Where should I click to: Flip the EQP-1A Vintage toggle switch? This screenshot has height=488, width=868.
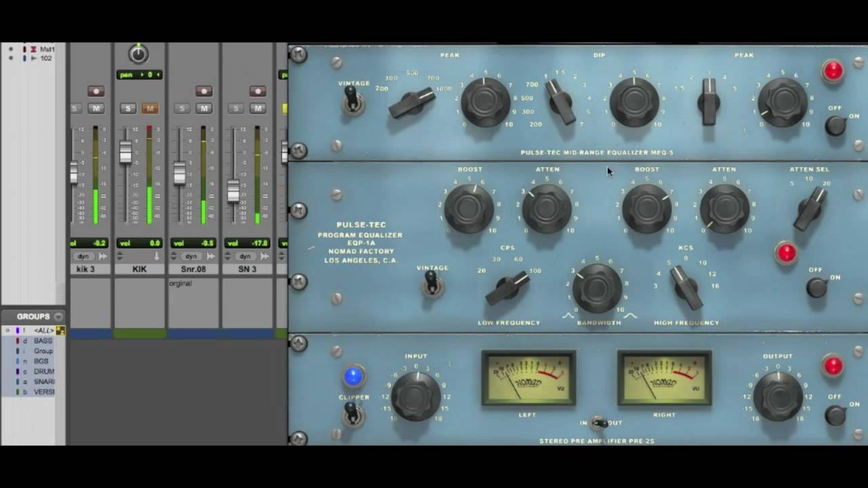(432, 284)
